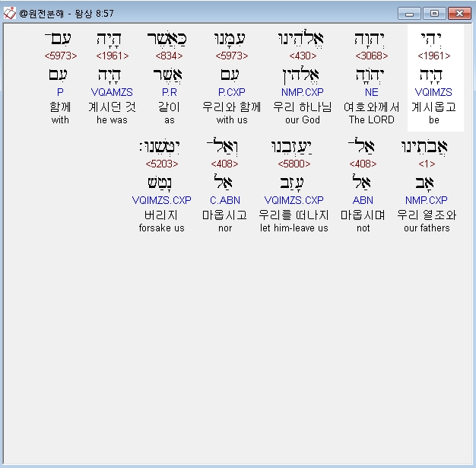Select Korean gloss 우리와 함께
476x468 pixels.
tap(232, 107)
